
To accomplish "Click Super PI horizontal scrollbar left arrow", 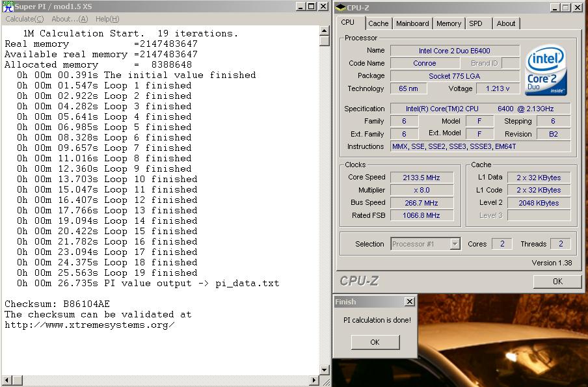I will pyautogui.click(x=7, y=380).
